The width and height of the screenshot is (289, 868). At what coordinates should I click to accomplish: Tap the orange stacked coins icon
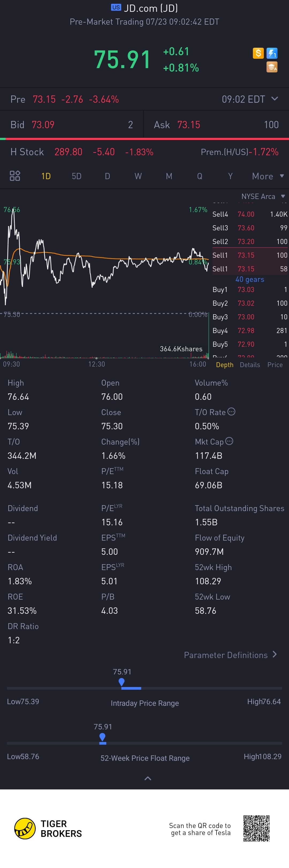272,67
